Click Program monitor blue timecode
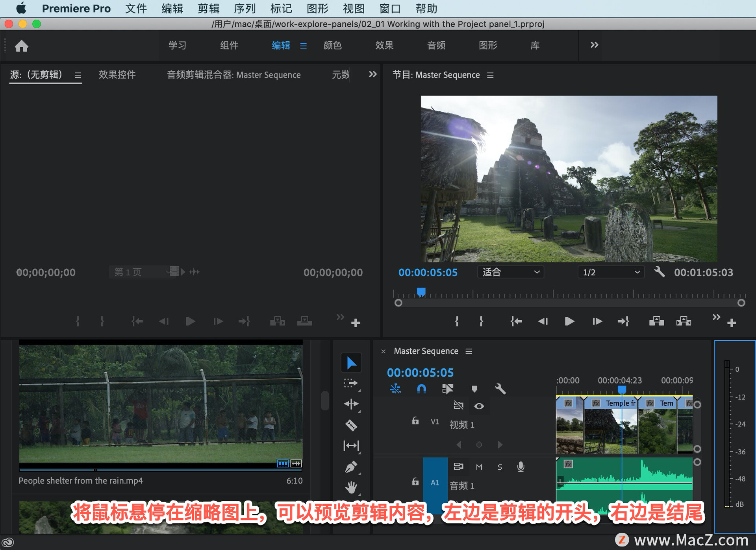Image resolution: width=756 pixels, height=550 pixels. (428, 272)
